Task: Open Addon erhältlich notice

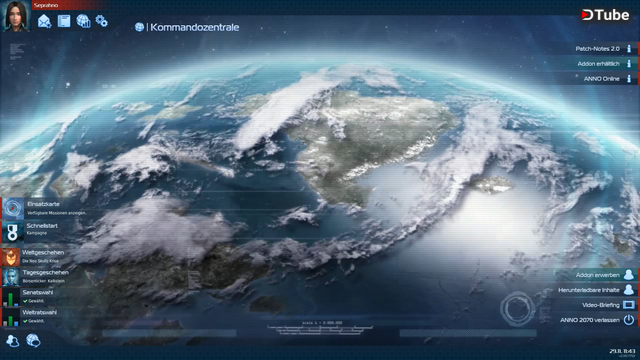Action: [x=597, y=64]
